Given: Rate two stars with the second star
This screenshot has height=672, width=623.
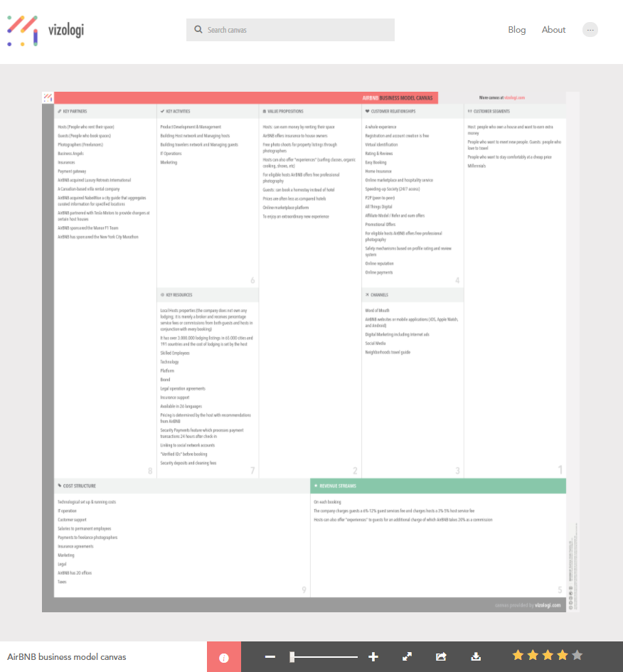Looking at the screenshot, I should (533, 655).
